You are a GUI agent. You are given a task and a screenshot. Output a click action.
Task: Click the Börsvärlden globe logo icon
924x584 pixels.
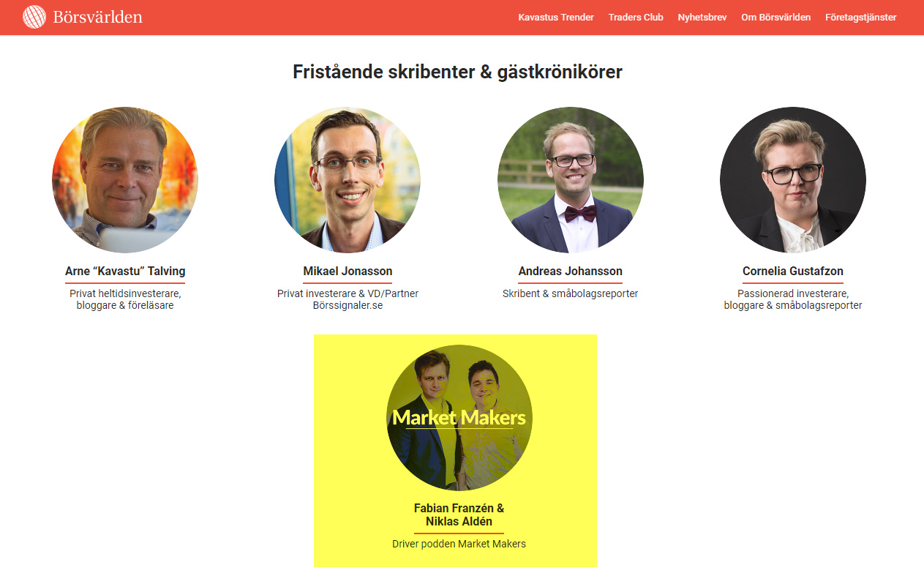[x=34, y=17]
